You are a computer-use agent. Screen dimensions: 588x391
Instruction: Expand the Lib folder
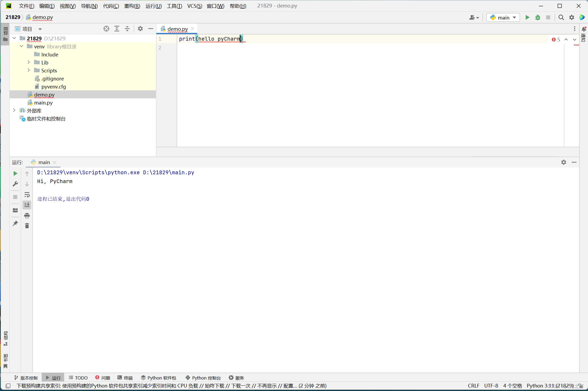(29, 62)
